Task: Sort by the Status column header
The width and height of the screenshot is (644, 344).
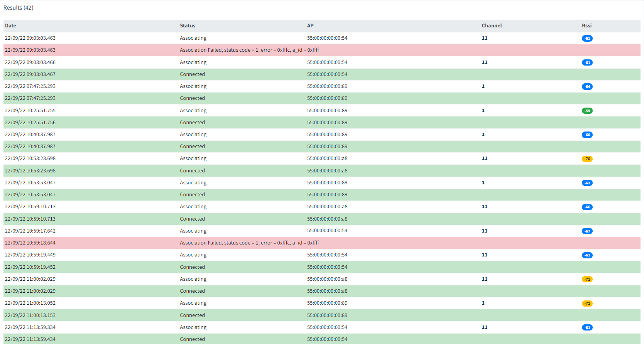Action: (x=188, y=26)
